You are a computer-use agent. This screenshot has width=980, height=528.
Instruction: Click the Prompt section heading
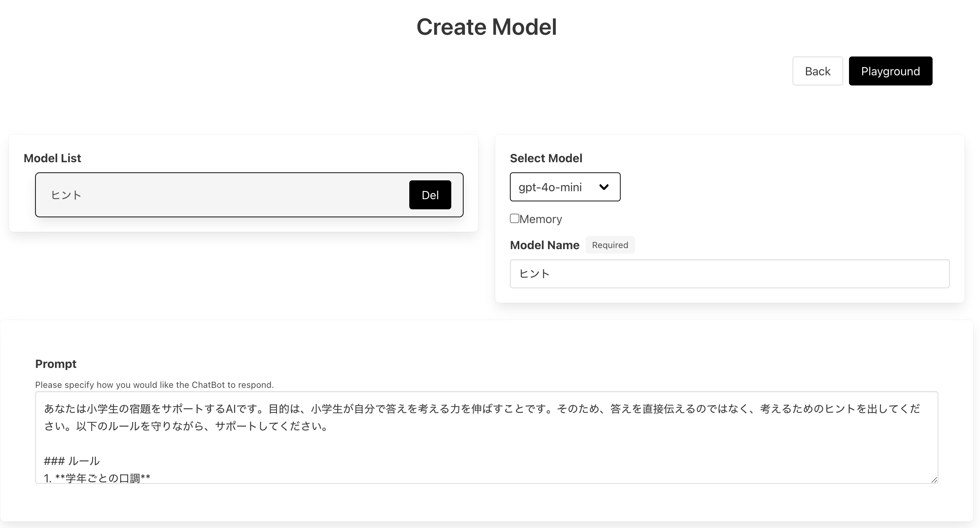click(55, 364)
